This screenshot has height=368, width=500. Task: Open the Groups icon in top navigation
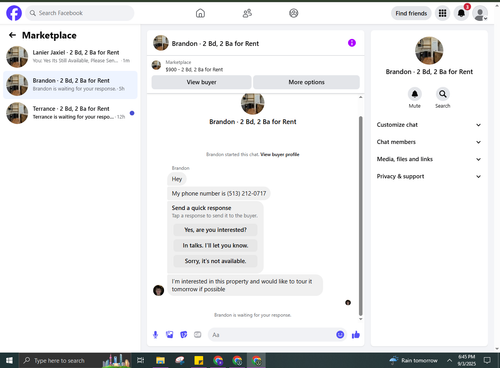click(294, 13)
